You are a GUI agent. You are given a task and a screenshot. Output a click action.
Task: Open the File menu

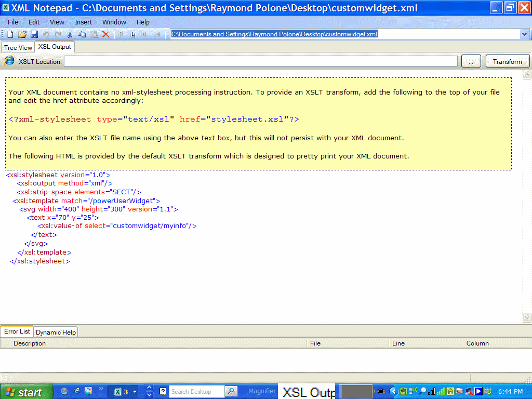[x=13, y=22]
